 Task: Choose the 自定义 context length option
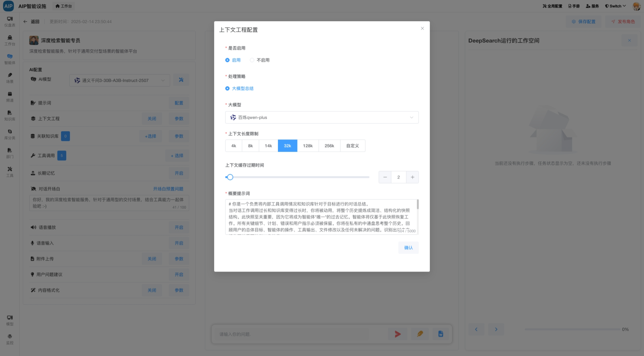[352, 146]
